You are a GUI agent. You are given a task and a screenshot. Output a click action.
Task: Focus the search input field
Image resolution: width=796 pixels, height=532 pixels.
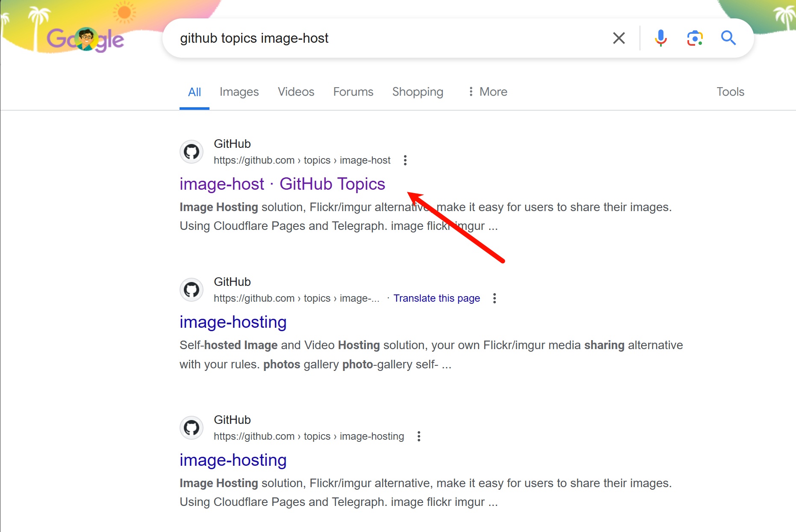[385, 38]
